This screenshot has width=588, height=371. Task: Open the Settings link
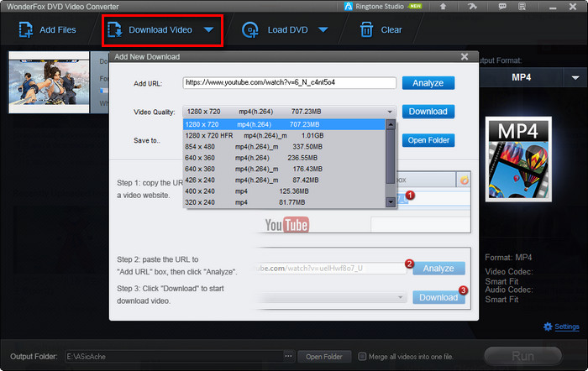point(567,327)
